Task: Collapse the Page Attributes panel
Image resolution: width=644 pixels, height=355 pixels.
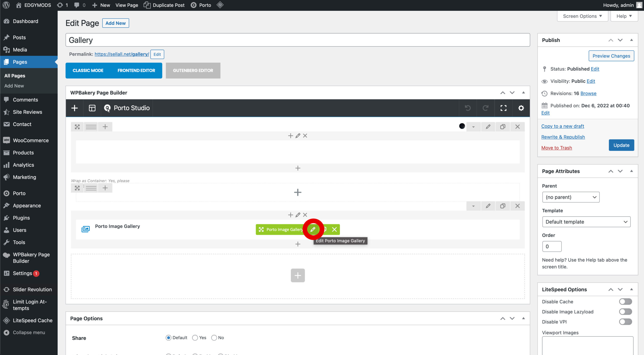Action: (631, 171)
